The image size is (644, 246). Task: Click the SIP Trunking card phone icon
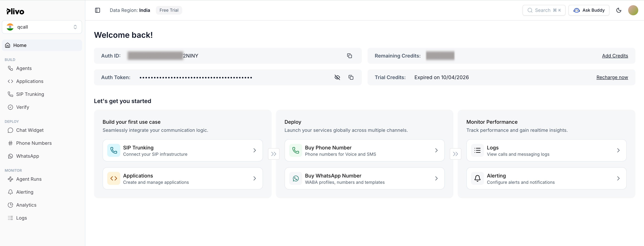pyautogui.click(x=114, y=150)
